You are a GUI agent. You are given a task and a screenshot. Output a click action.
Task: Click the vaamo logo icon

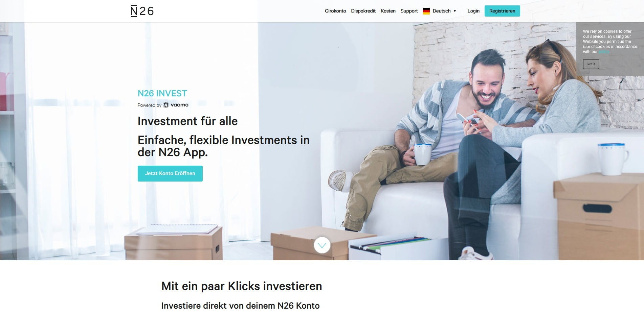point(166,105)
